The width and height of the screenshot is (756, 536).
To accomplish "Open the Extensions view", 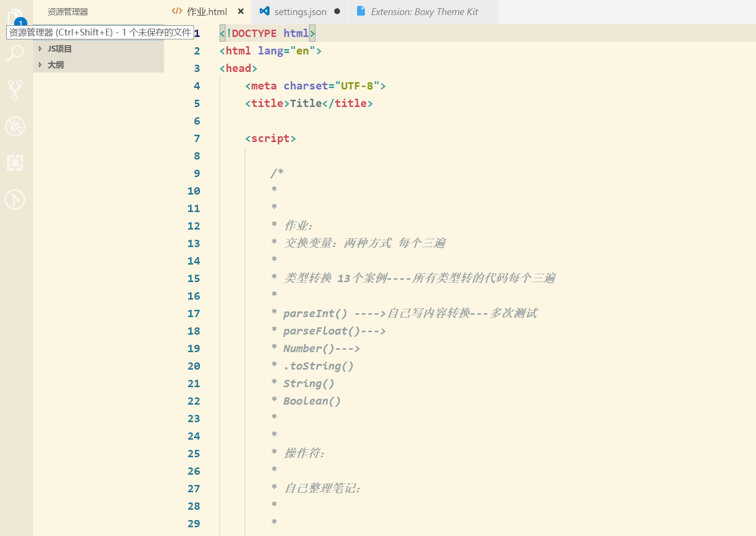I will [x=15, y=163].
